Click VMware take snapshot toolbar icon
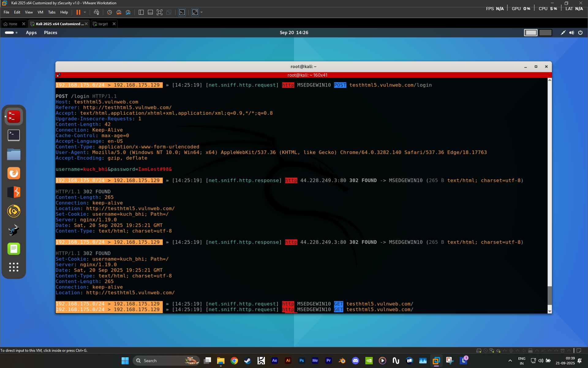This screenshot has width=588, height=368. pos(109,12)
